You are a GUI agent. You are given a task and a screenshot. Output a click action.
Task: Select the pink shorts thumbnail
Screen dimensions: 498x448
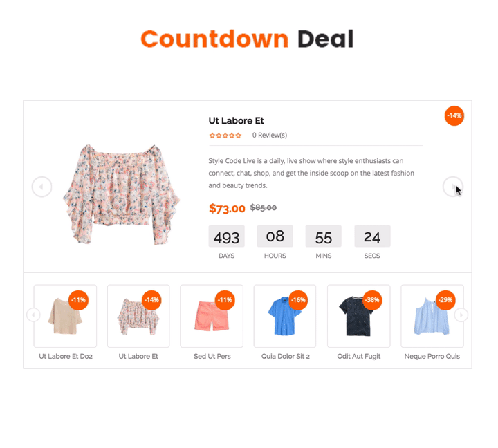click(212, 316)
